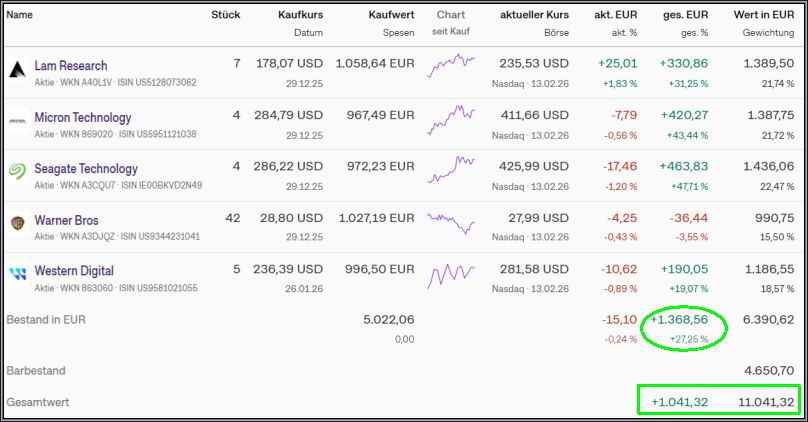Open the Seagate Technology stock link
Image resolution: width=808 pixels, height=422 pixels.
point(86,168)
